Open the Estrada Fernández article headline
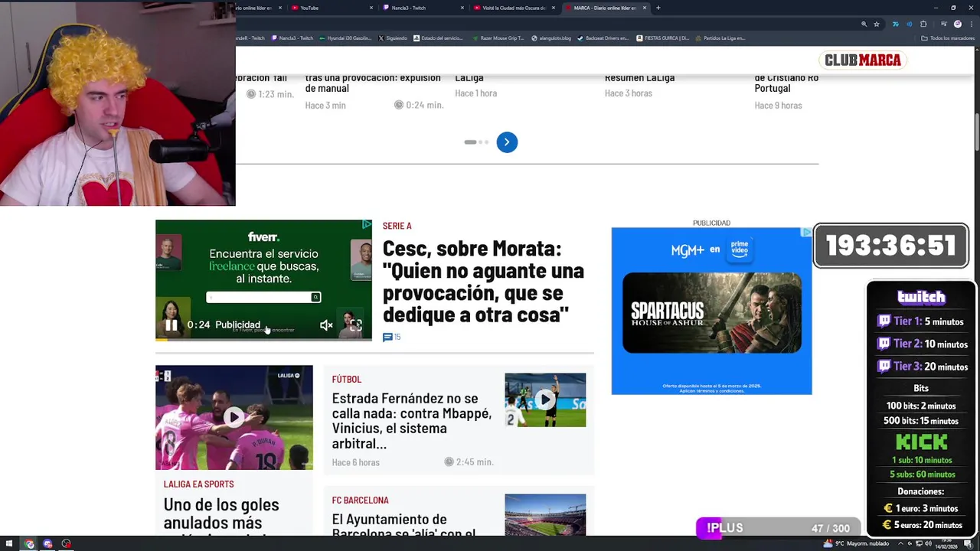The width and height of the screenshot is (980, 551). 411,421
